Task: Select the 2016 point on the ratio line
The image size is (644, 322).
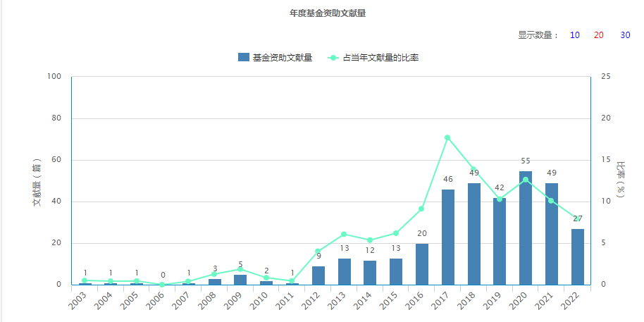Action: [421, 209]
